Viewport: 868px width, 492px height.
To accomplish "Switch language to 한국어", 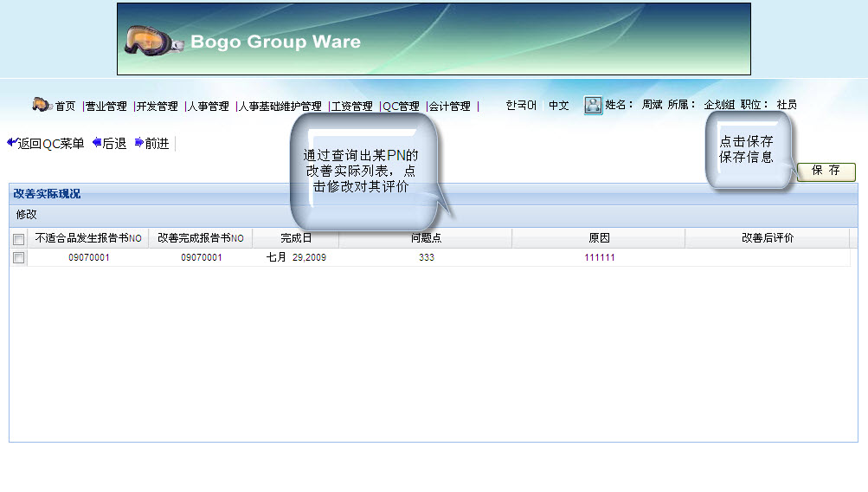I will coord(521,106).
